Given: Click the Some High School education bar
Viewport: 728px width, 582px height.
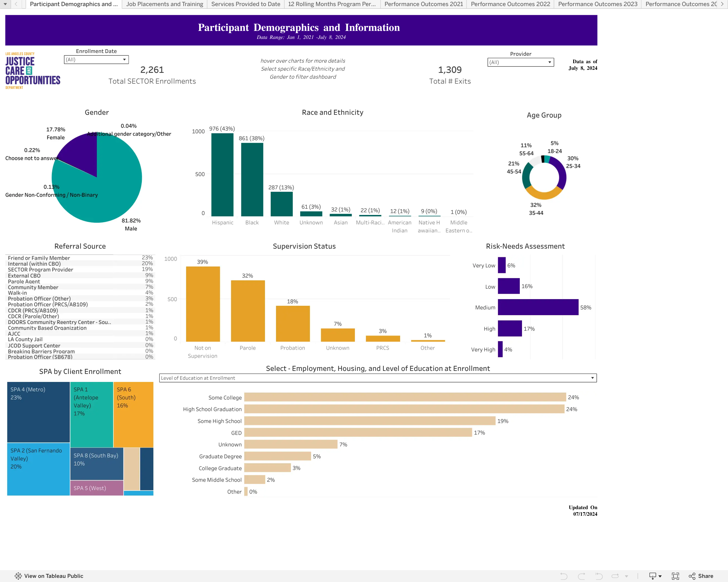Looking at the screenshot, I should pyautogui.click(x=370, y=421).
